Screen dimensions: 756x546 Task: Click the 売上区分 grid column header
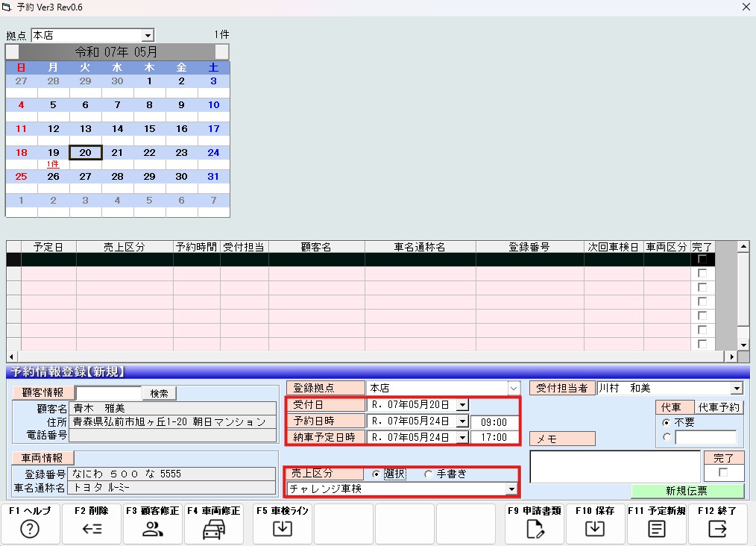125,247
